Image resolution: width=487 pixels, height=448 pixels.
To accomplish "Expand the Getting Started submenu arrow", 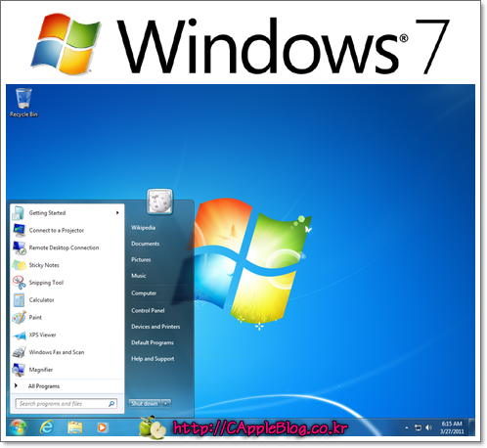I will tap(117, 213).
